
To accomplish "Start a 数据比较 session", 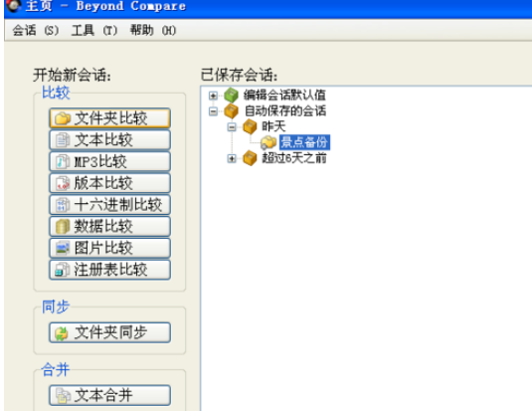I will 109,227.
